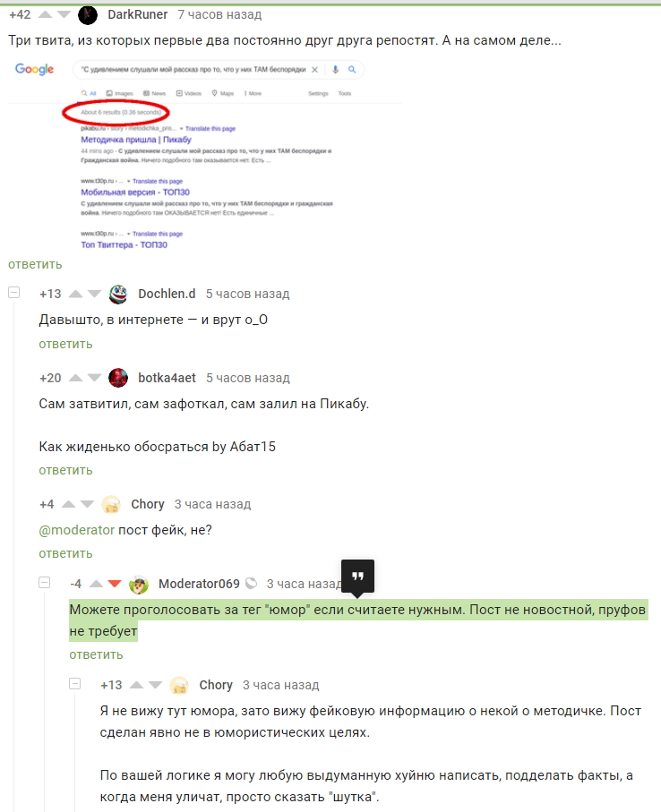Open Dochlen.d's avatar
Image resolution: width=661 pixels, height=812 pixels.
[118, 295]
